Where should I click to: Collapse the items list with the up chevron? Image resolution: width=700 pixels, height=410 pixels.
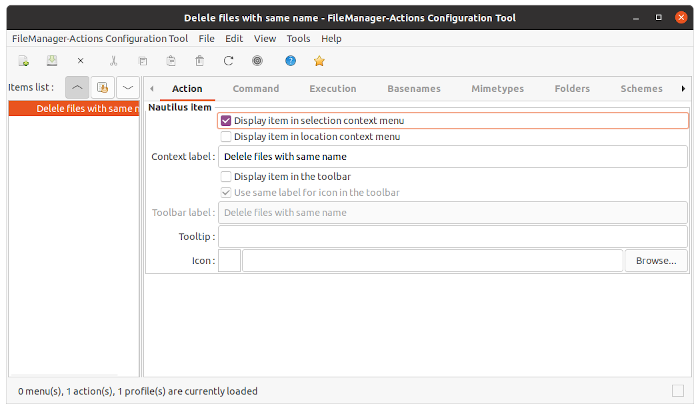pos(77,87)
